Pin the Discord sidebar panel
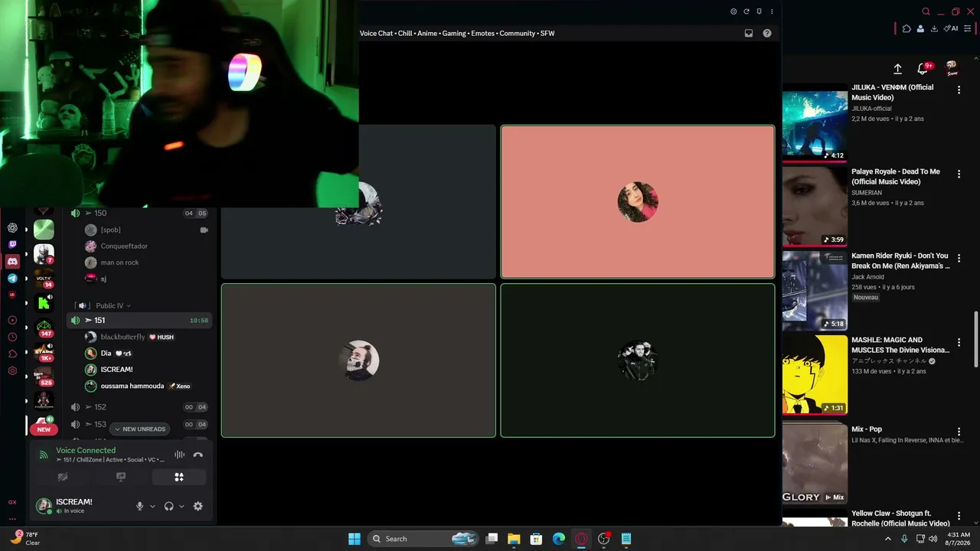The image size is (980, 551). point(759,11)
